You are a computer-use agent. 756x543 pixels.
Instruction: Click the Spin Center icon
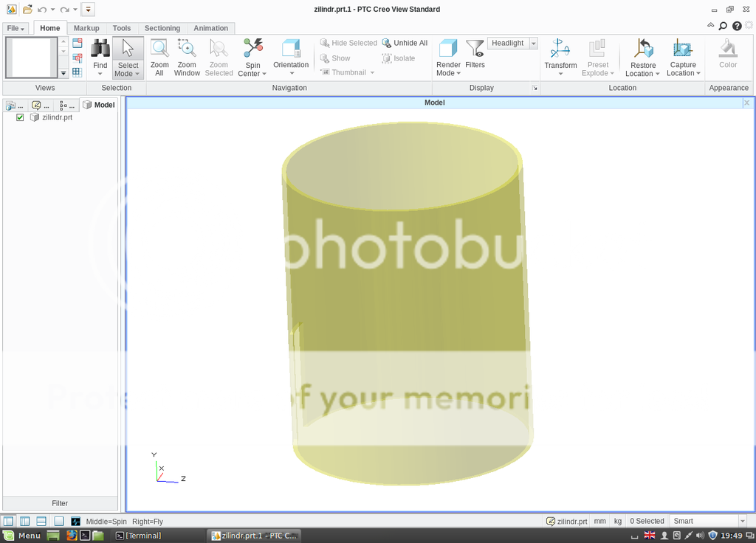coord(253,49)
